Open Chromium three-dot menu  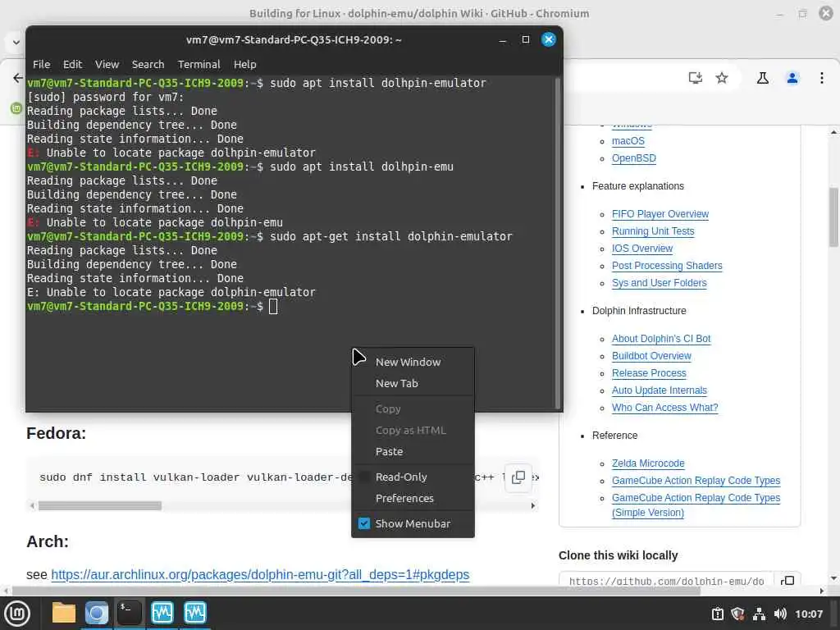[822, 78]
